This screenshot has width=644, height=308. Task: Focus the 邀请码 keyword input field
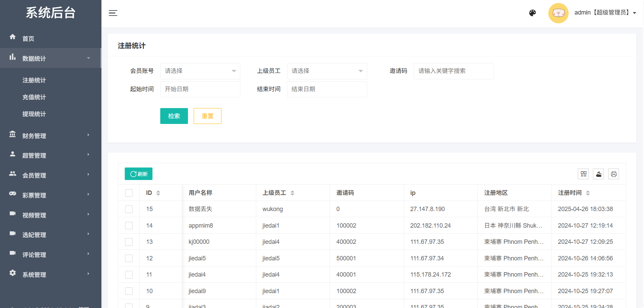pos(453,71)
